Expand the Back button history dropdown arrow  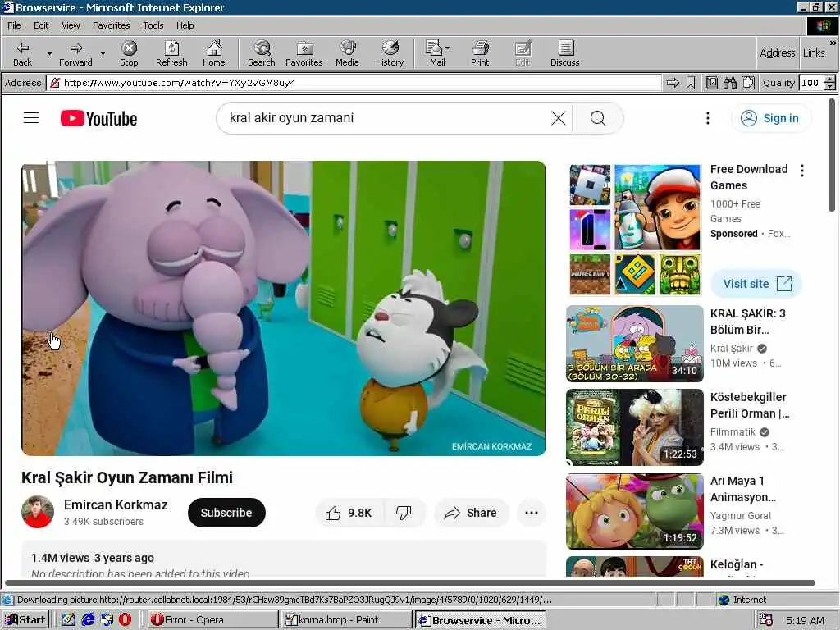49,53
